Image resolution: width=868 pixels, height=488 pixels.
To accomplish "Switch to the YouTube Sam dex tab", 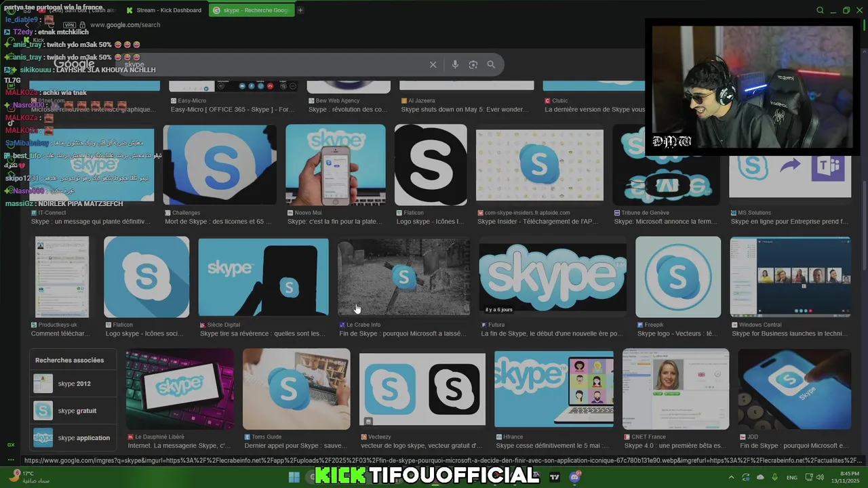I will click(81, 10).
